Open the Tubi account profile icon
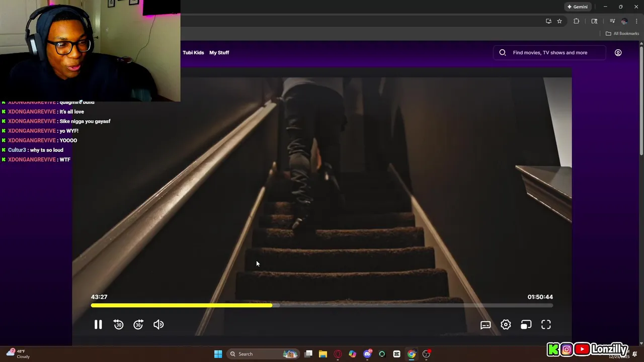This screenshot has height=362, width=644. [618, 52]
